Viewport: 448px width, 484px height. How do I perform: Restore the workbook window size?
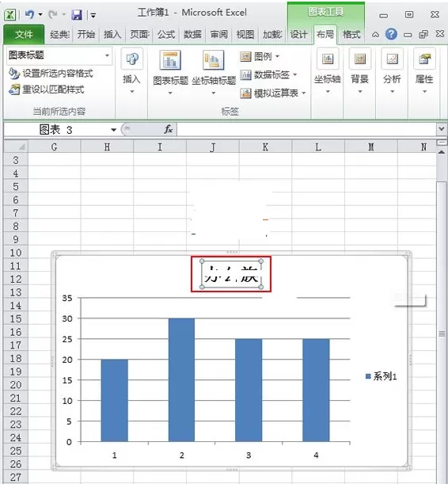[423, 34]
